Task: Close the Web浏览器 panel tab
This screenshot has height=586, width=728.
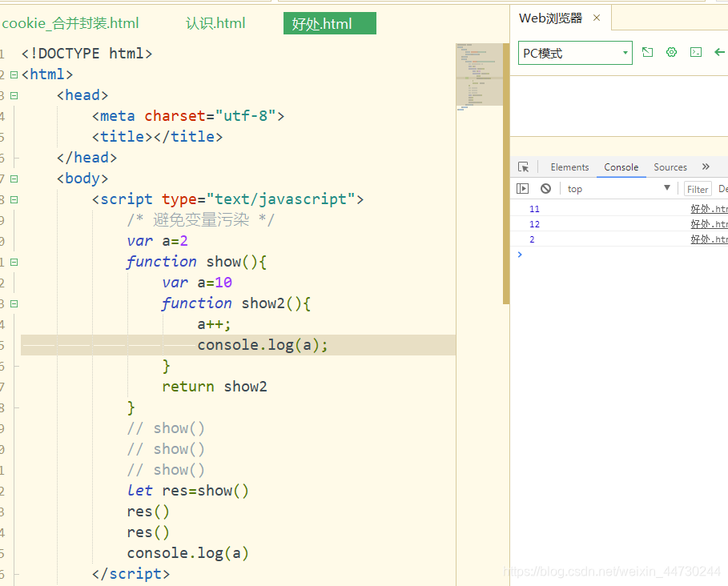Action: coord(597,18)
